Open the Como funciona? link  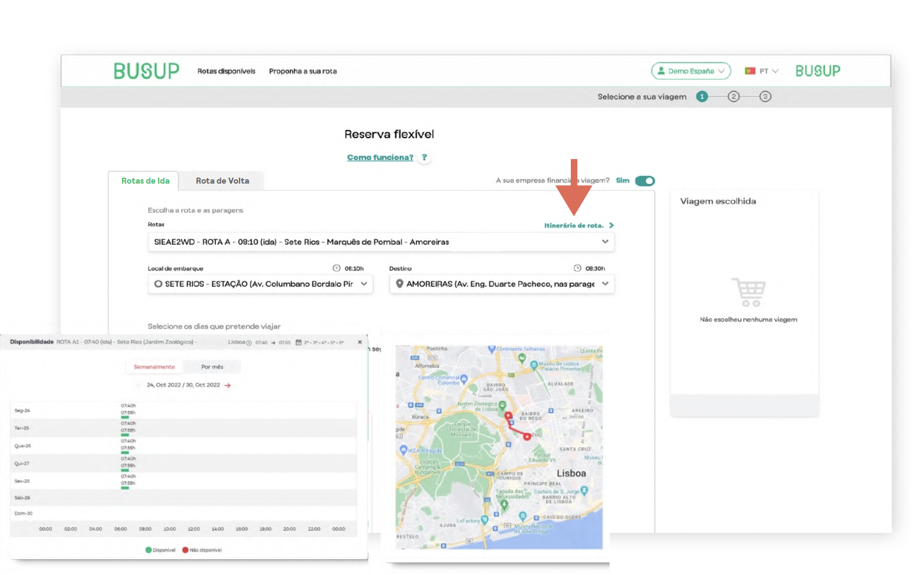click(380, 157)
